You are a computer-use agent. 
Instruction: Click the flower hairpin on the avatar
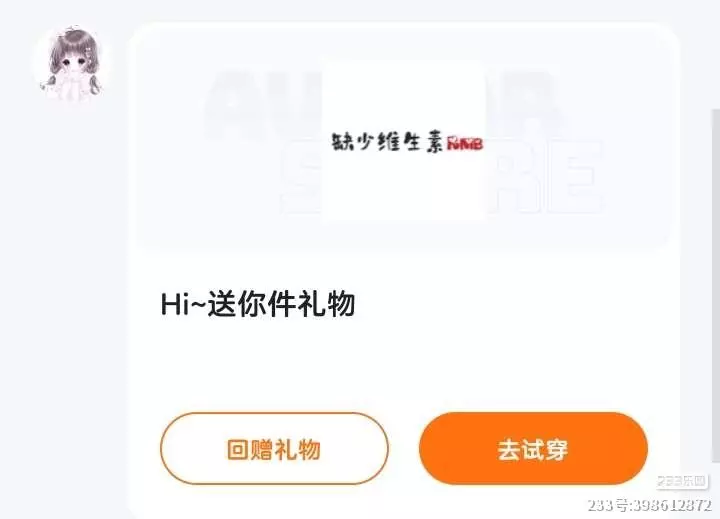tap(88, 52)
